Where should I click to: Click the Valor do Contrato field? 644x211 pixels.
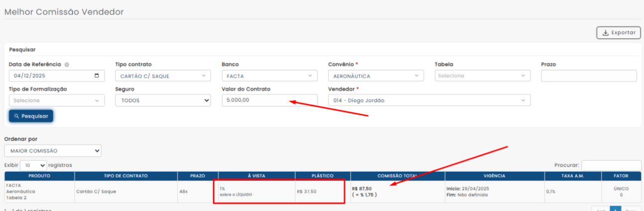coord(269,100)
